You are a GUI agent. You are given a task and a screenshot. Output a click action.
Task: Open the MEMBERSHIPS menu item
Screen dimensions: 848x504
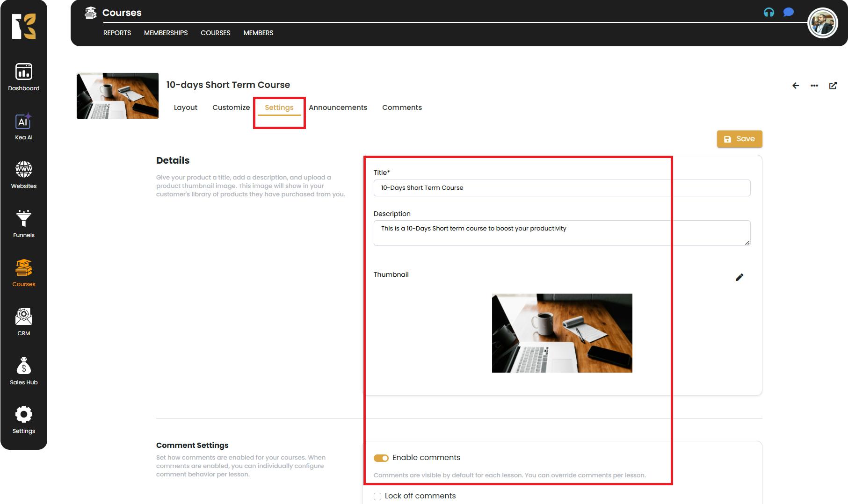pyautogui.click(x=166, y=33)
